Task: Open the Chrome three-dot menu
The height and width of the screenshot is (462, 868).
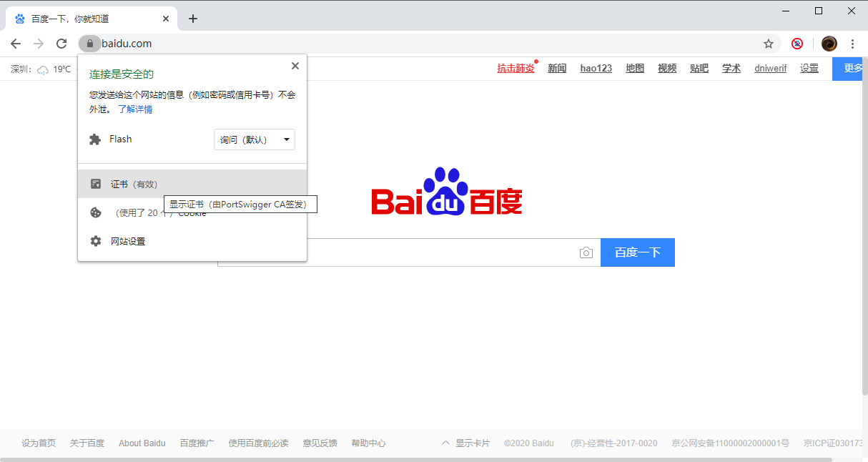Action: click(x=852, y=44)
